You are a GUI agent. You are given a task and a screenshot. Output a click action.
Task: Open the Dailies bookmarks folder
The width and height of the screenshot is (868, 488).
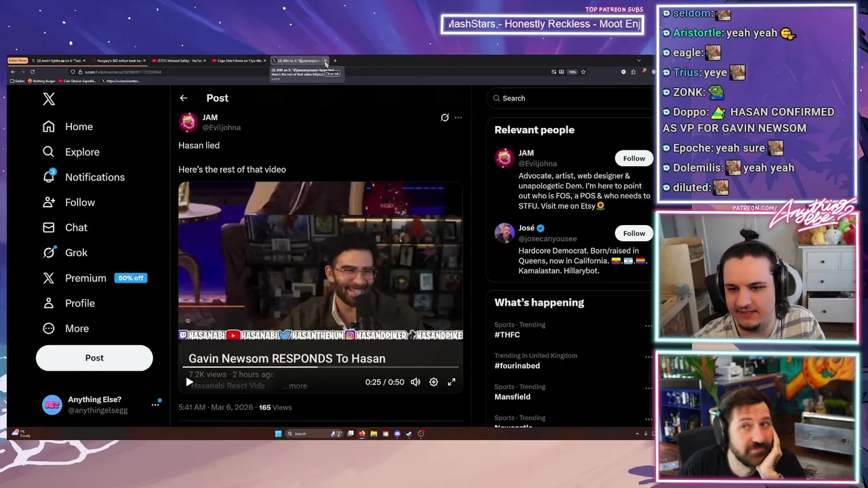point(18,81)
